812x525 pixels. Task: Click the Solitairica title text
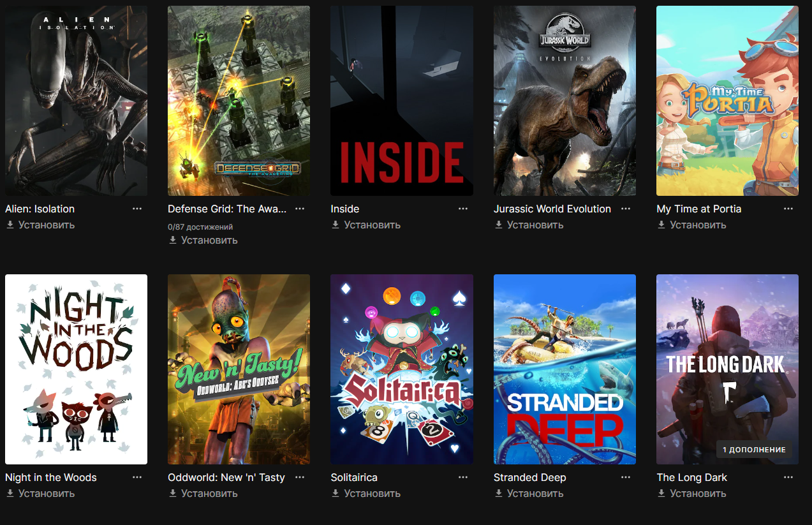click(x=354, y=477)
